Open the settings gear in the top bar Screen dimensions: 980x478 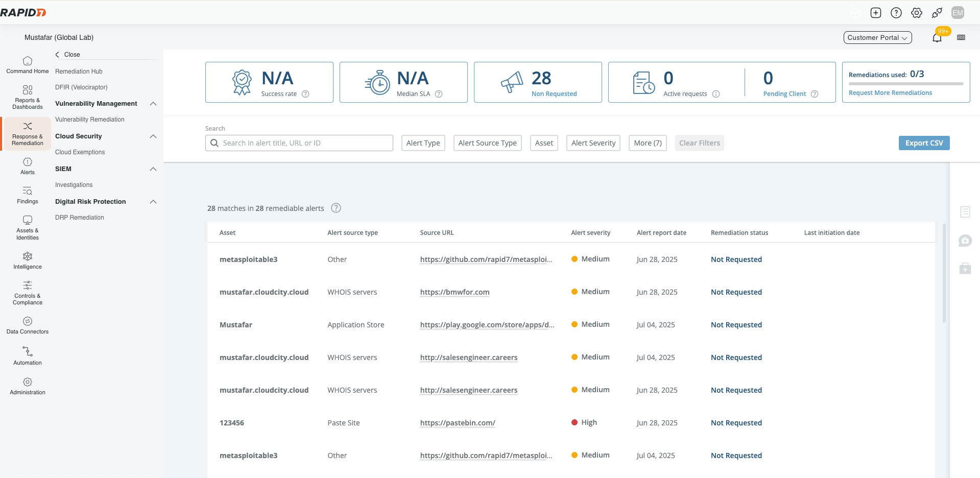[916, 12]
